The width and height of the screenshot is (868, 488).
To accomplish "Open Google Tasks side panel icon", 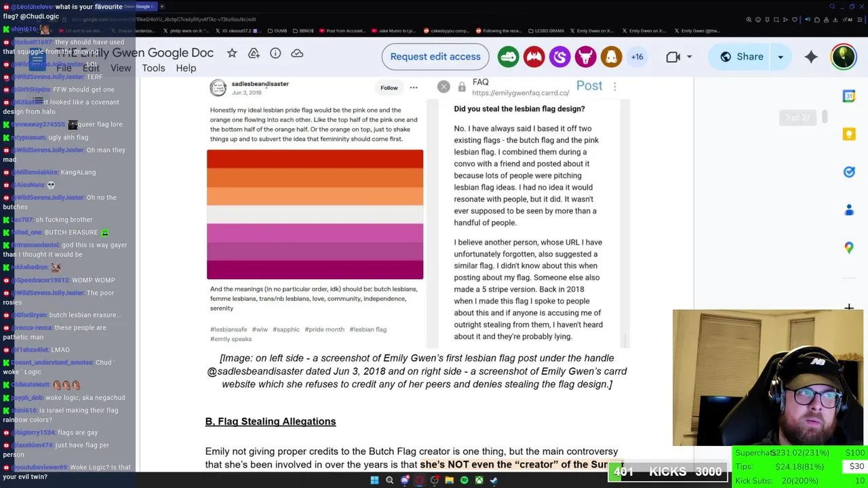I will pyautogui.click(x=849, y=172).
